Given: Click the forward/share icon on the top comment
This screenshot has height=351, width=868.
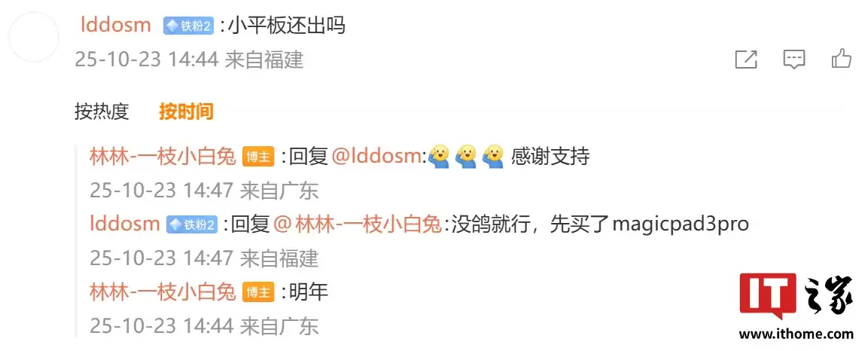Looking at the screenshot, I should pyautogui.click(x=745, y=59).
